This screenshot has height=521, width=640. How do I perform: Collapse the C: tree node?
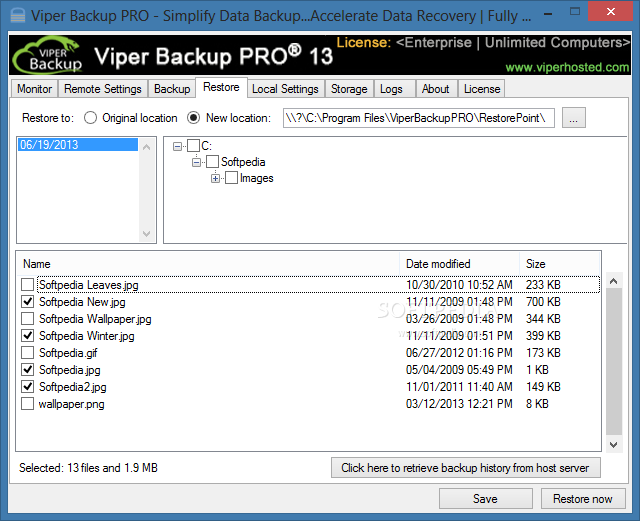click(x=177, y=146)
